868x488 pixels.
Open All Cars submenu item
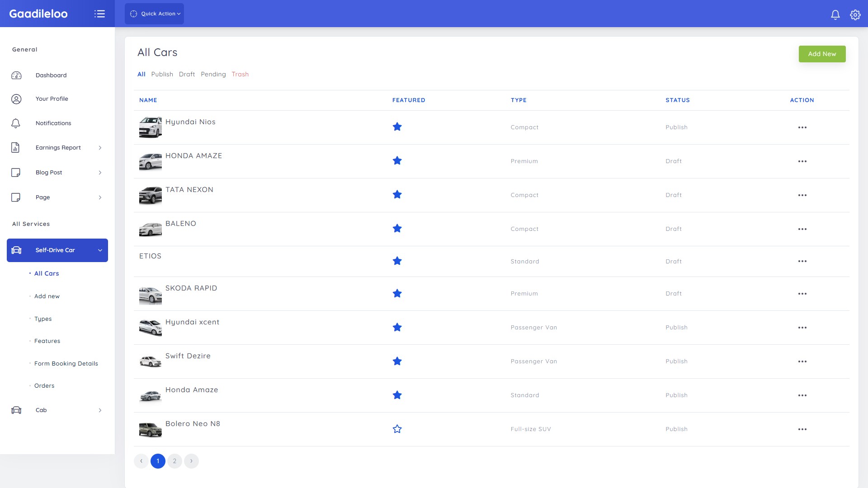point(47,273)
